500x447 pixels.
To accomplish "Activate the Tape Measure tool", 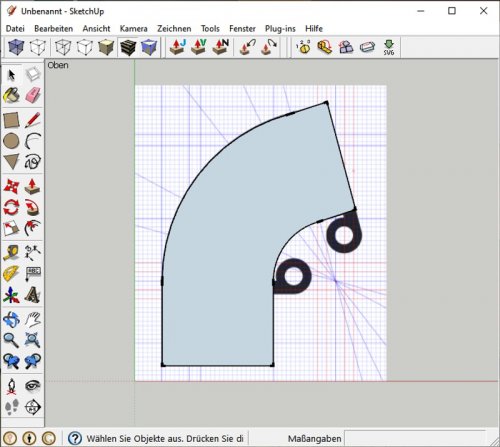I will point(12,253).
